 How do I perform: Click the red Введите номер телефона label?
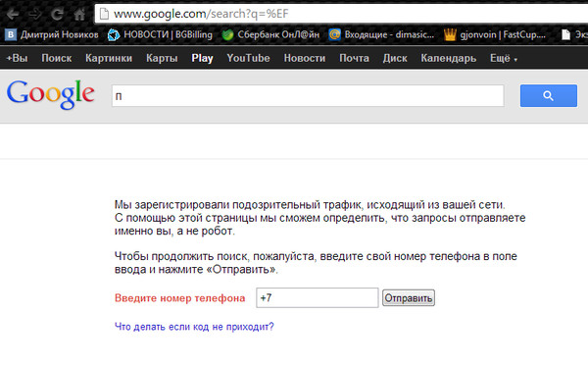[x=179, y=298]
